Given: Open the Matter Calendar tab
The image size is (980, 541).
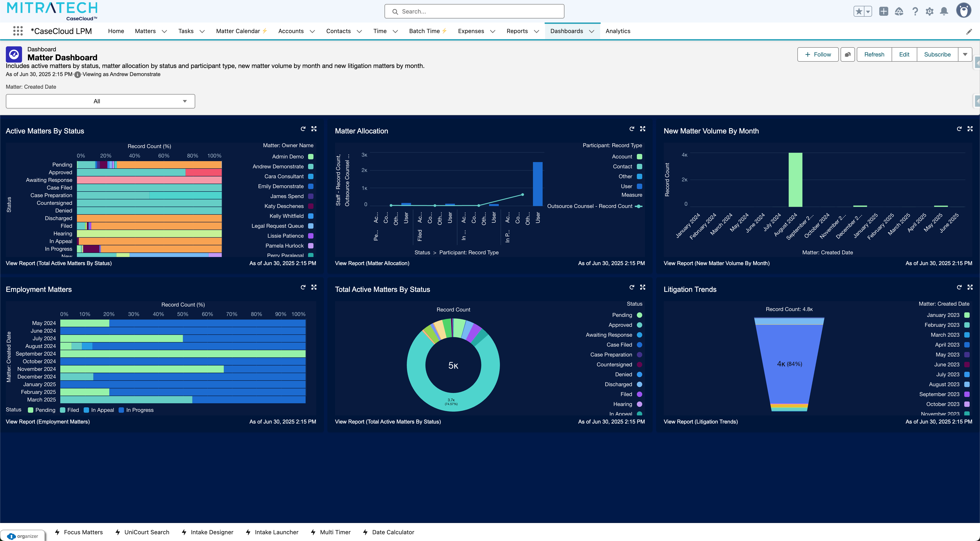Looking at the screenshot, I should pyautogui.click(x=238, y=31).
